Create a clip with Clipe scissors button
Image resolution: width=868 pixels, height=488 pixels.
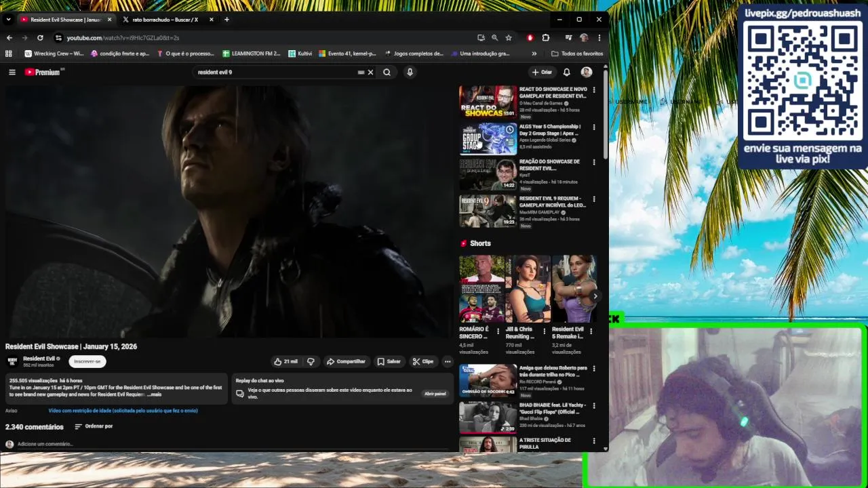pyautogui.click(x=423, y=361)
